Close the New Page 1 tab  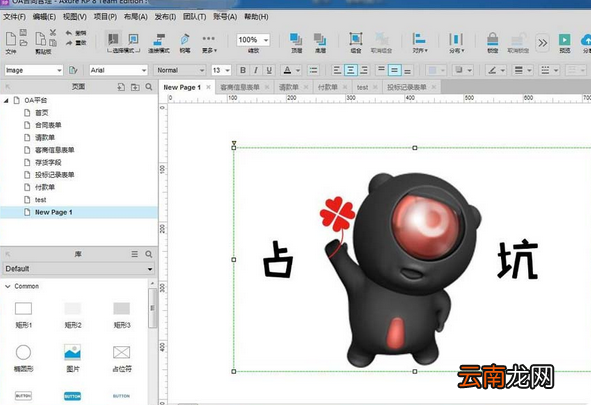pyautogui.click(x=208, y=87)
